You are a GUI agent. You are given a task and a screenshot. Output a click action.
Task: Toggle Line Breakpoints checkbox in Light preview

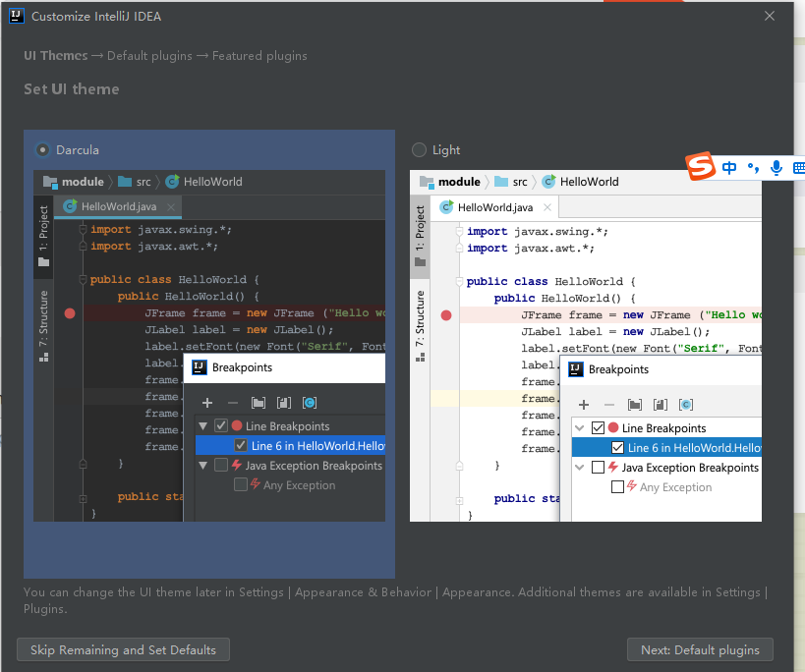(x=598, y=427)
